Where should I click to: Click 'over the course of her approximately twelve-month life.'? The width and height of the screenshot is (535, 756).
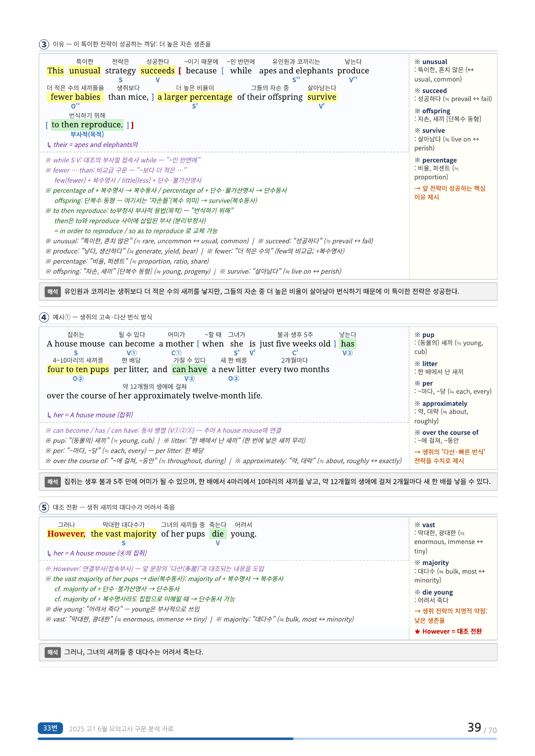point(154,396)
